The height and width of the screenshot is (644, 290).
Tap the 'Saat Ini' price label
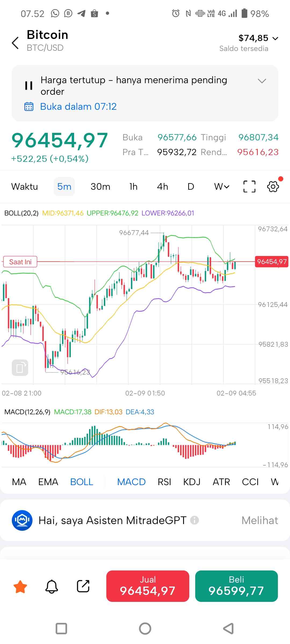pos(20,262)
